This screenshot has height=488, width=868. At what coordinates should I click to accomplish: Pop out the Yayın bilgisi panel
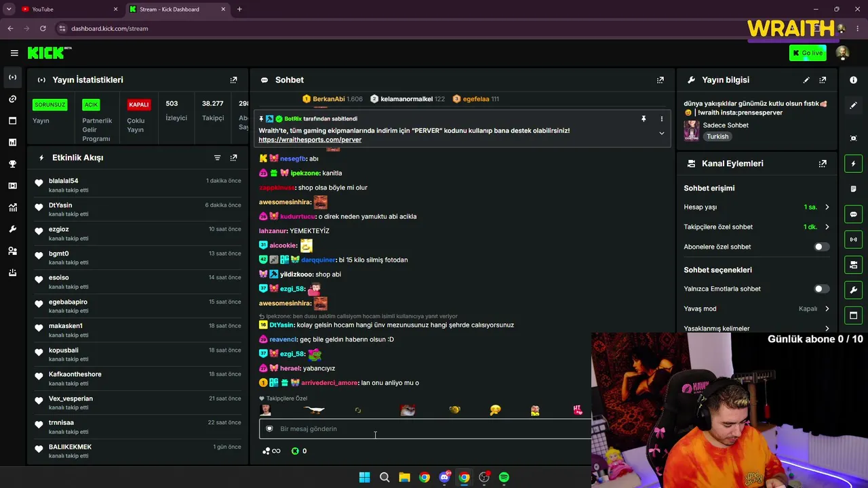point(823,80)
